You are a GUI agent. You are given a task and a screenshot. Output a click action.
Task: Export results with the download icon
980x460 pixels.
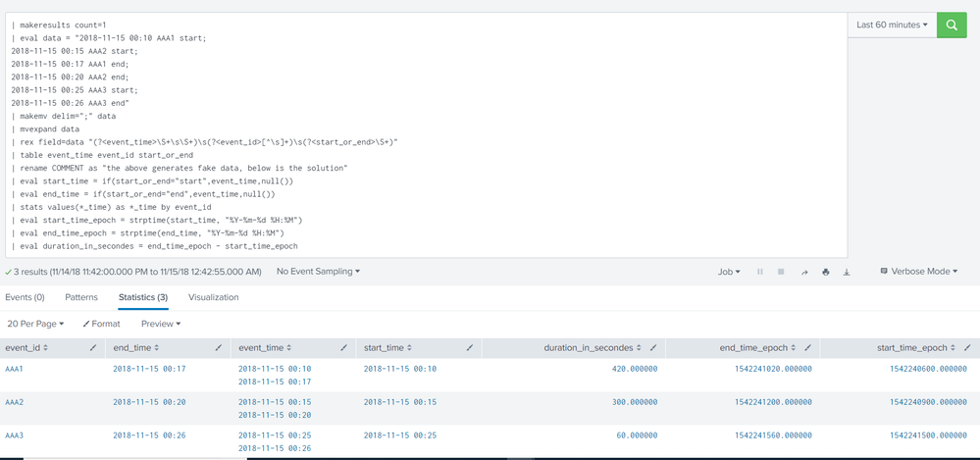tap(848, 272)
